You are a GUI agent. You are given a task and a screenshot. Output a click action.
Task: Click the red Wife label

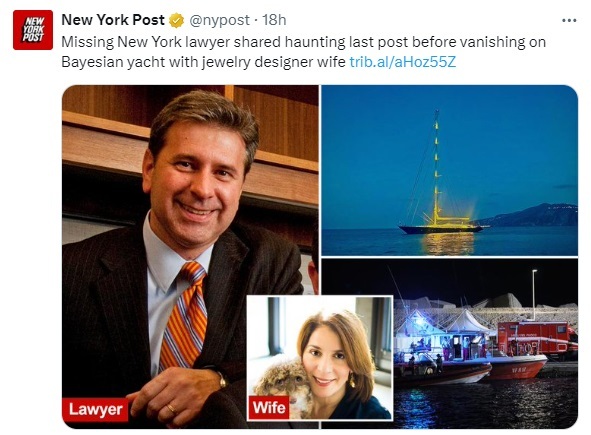[x=269, y=407]
